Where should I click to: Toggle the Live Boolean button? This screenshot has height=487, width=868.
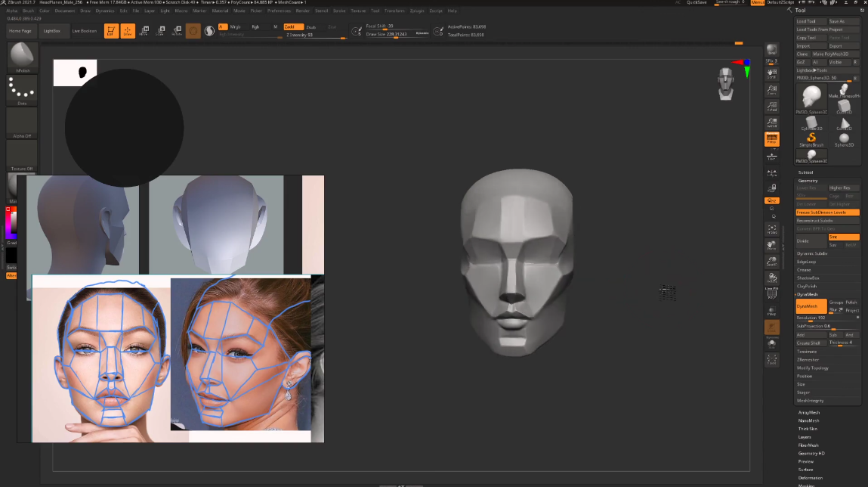pyautogui.click(x=84, y=31)
